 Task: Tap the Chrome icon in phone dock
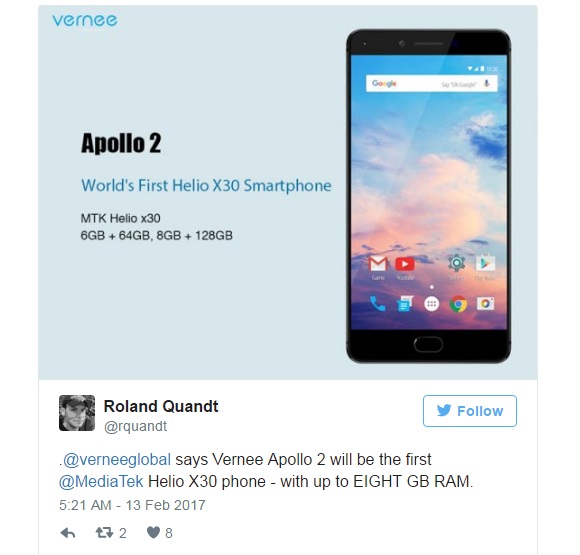click(x=458, y=304)
